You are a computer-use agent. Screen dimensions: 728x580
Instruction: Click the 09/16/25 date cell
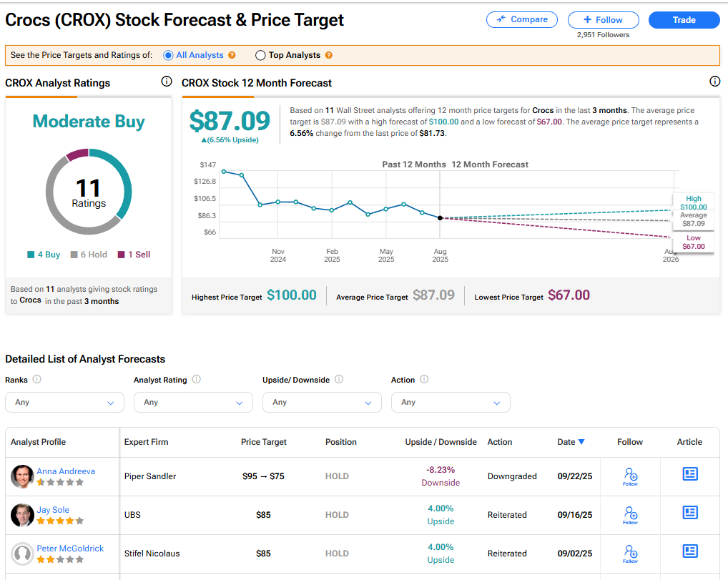[x=575, y=514]
